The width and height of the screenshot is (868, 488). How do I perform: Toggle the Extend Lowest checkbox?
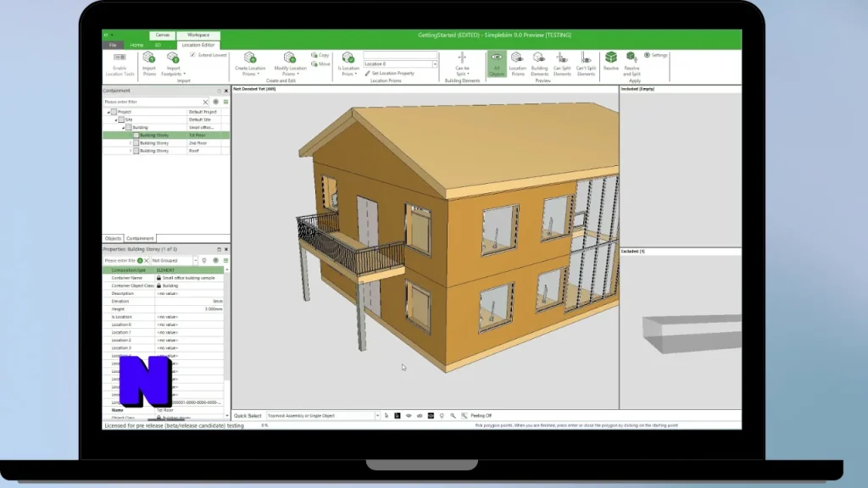[192, 55]
